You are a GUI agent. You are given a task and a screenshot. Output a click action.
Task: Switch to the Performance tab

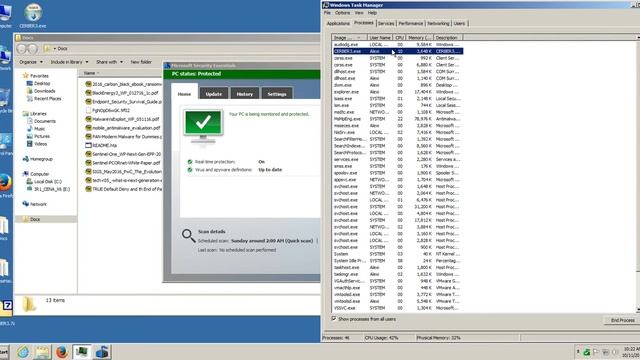411,24
